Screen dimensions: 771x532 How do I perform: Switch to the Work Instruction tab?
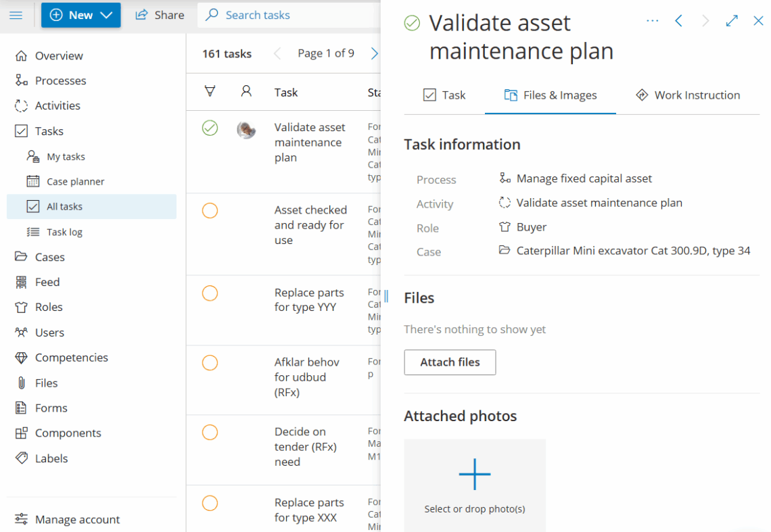pos(688,95)
